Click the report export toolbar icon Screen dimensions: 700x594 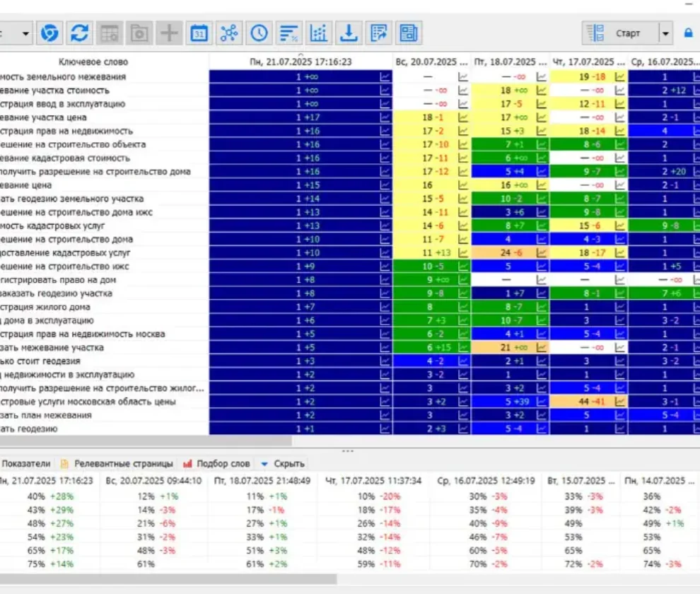coord(378,33)
